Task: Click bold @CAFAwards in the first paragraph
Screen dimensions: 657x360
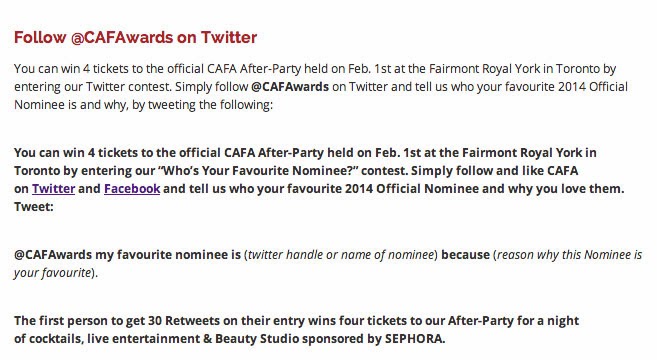Action: (290, 87)
